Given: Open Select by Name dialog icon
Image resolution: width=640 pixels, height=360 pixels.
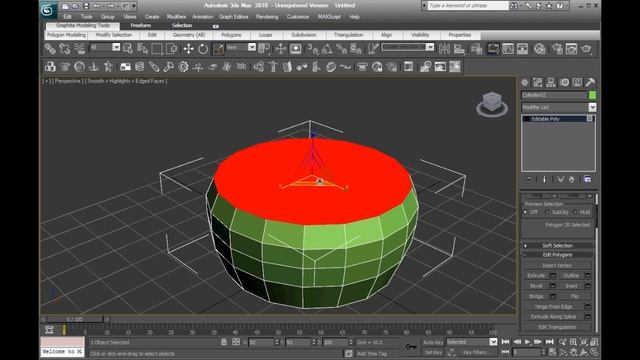Looking at the screenshot, I should pyautogui.click(x=142, y=49).
